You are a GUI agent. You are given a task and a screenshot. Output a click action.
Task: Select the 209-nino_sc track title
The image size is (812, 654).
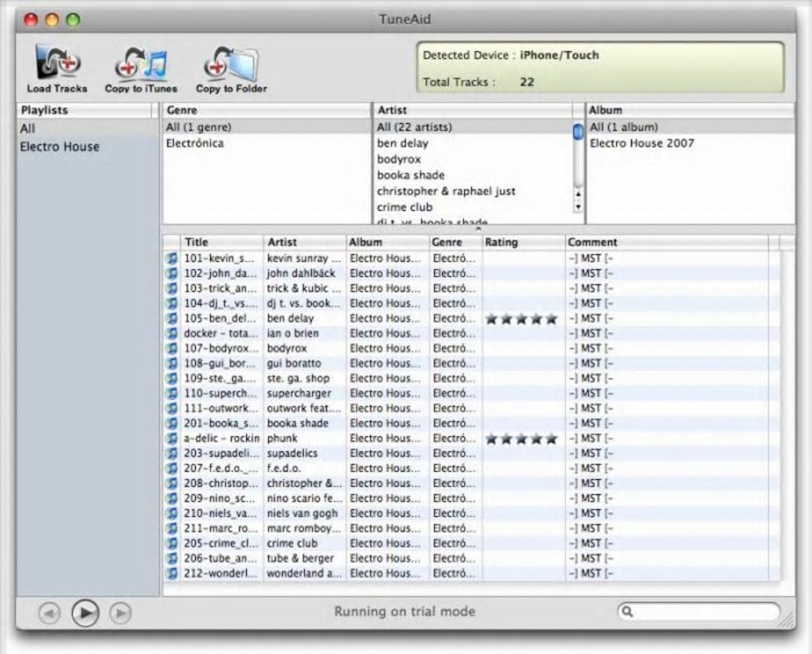pyautogui.click(x=220, y=498)
